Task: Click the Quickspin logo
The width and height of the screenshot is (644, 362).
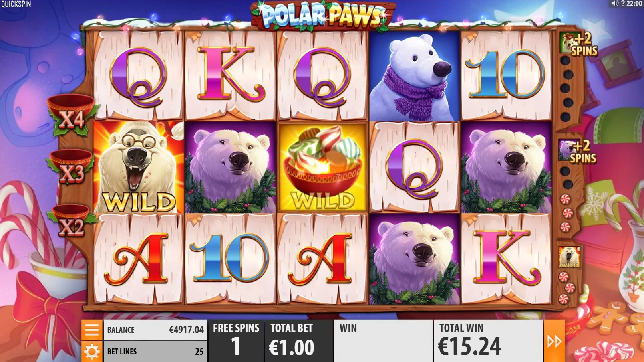Action: point(16,4)
